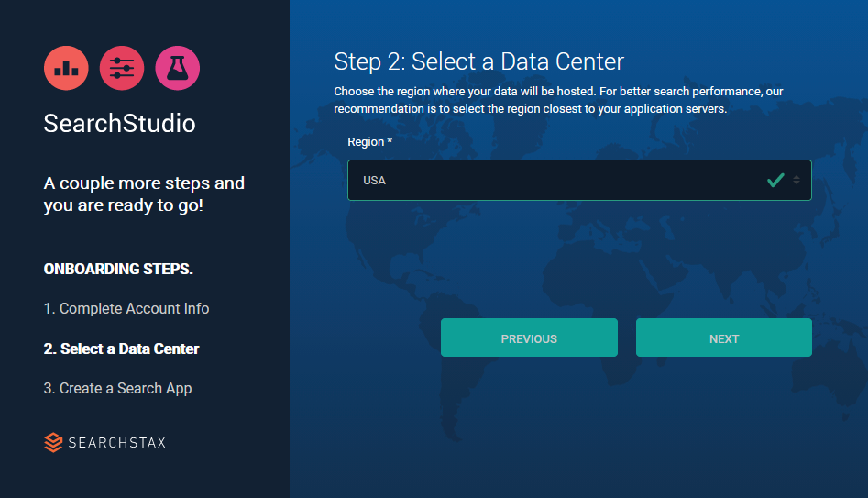The height and width of the screenshot is (498, 868).
Task: Click the sliders settings icon
Action: click(x=122, y=68)
